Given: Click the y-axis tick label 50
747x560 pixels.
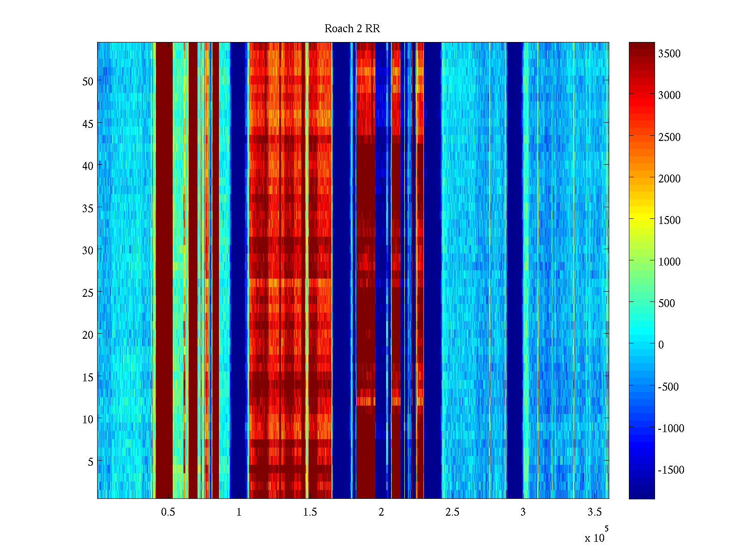Looking at the screenshot, I should [x=88, y=82].
